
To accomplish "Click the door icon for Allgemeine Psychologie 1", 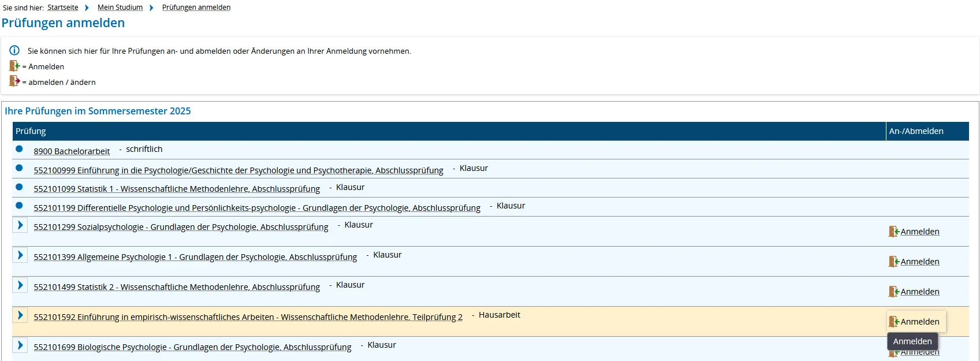I will (x=893, y=262).
